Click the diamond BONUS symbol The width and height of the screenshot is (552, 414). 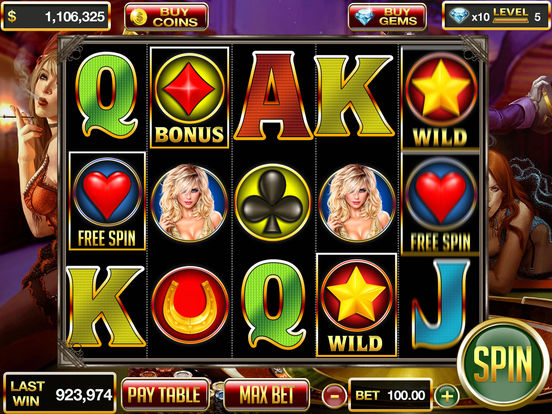point(190,98)
